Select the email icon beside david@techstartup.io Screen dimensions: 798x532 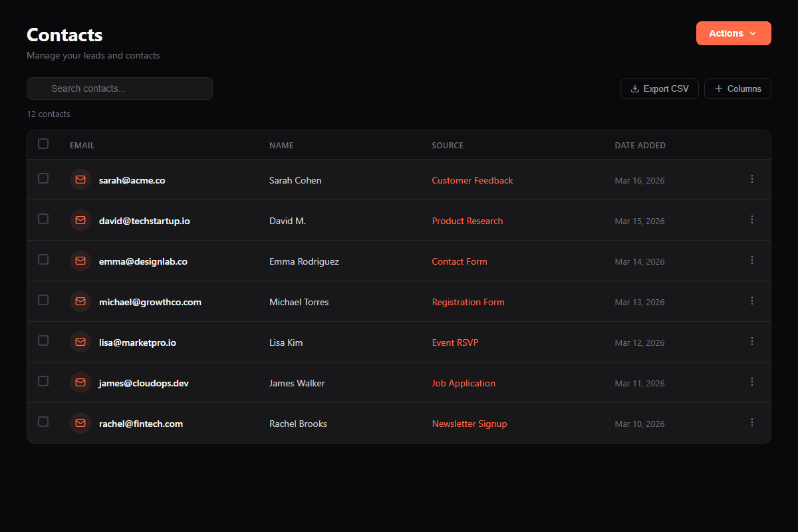coord(80,220)
